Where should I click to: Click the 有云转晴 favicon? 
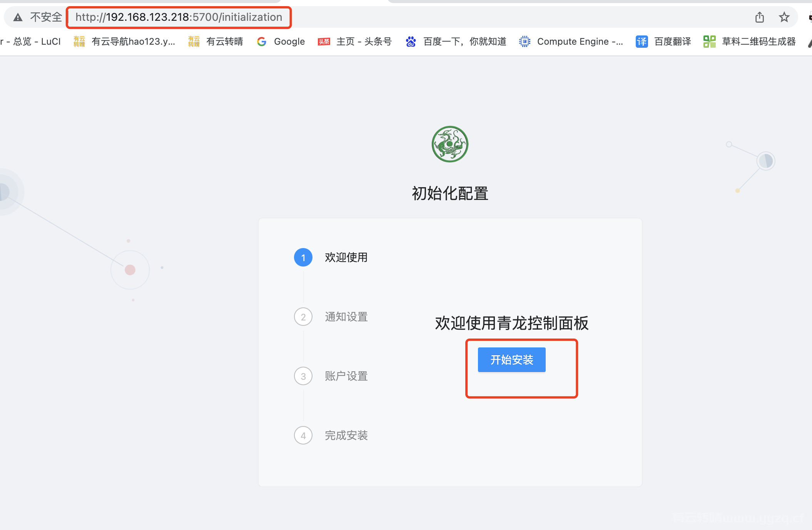(x=194, y=42)
